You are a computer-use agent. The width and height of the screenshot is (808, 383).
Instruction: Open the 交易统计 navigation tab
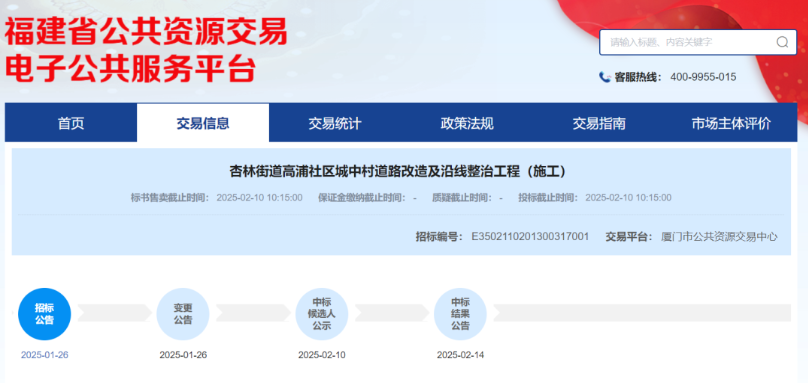(335, 123)
